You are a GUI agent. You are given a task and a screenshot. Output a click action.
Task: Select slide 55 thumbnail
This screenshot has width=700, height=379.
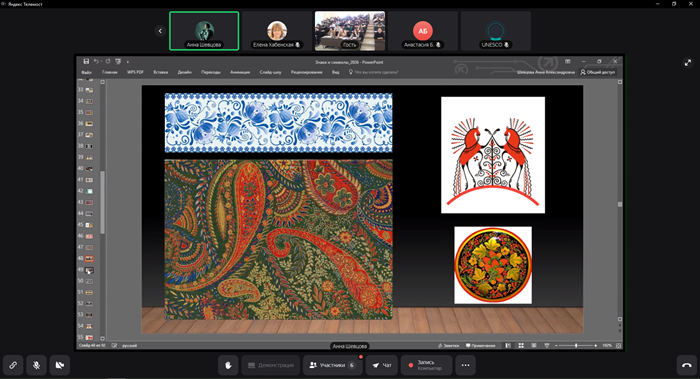[89, 337]
